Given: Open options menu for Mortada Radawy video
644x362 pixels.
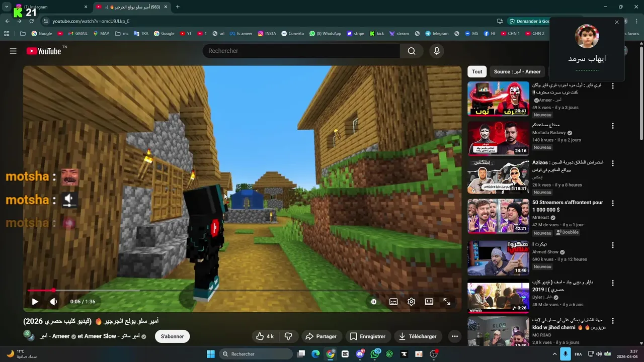Looking at the screenshot, I should (613, 126).
